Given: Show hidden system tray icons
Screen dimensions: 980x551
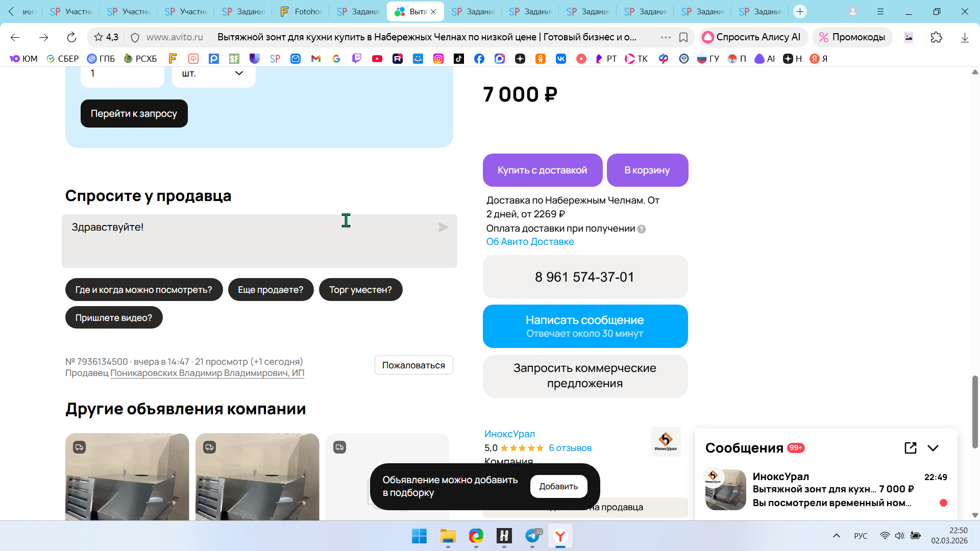Looking at the screenshot, I should coord(836,536).
